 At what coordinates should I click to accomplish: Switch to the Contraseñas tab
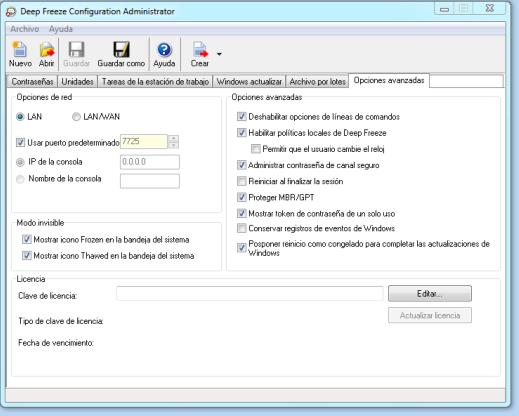[x=32, y=82]
